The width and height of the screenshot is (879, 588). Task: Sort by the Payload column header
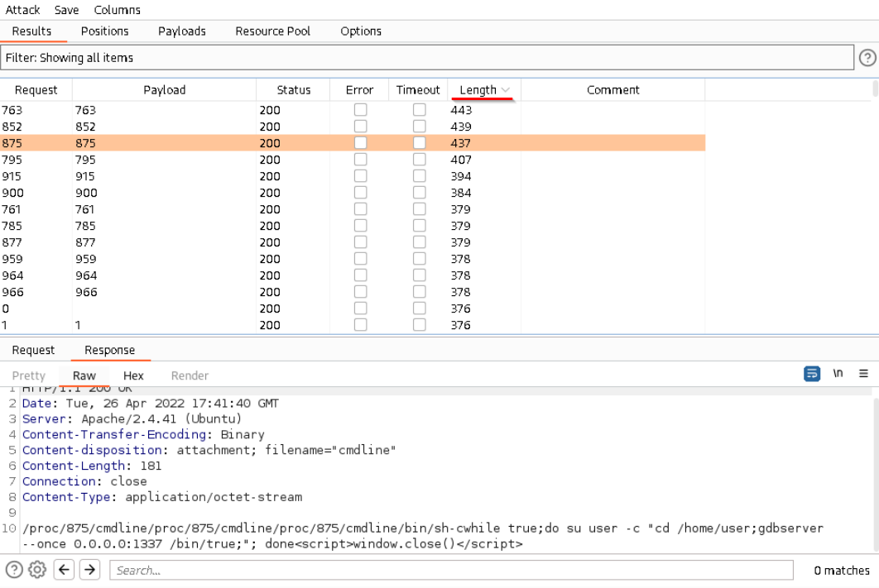[x=164, y=90]
